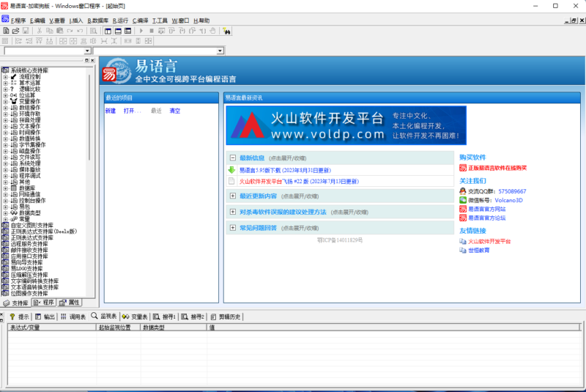The width and height of the screenshot is (586, 392).
Task: Click the binoculars search icon in toolbar
Action: 226,31
